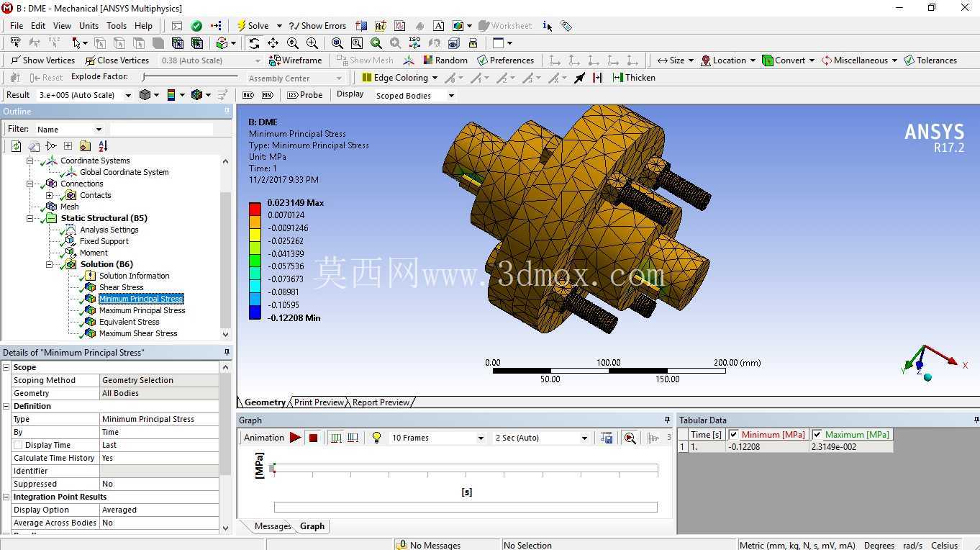Collapse the Integration Point Results section
Screen dimensions: 980x550
point(6,497)
